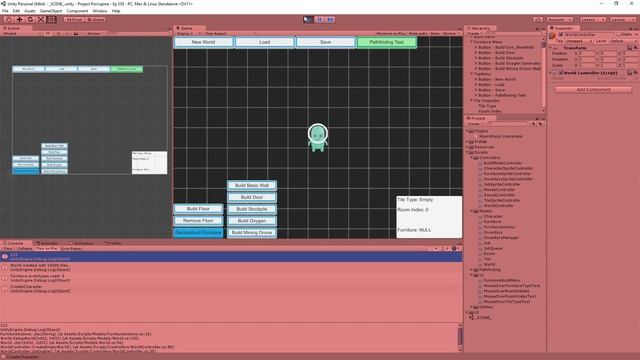Screen dimensions: 640x360
Task: Open the Window menu
Action: tap(100, 11)
